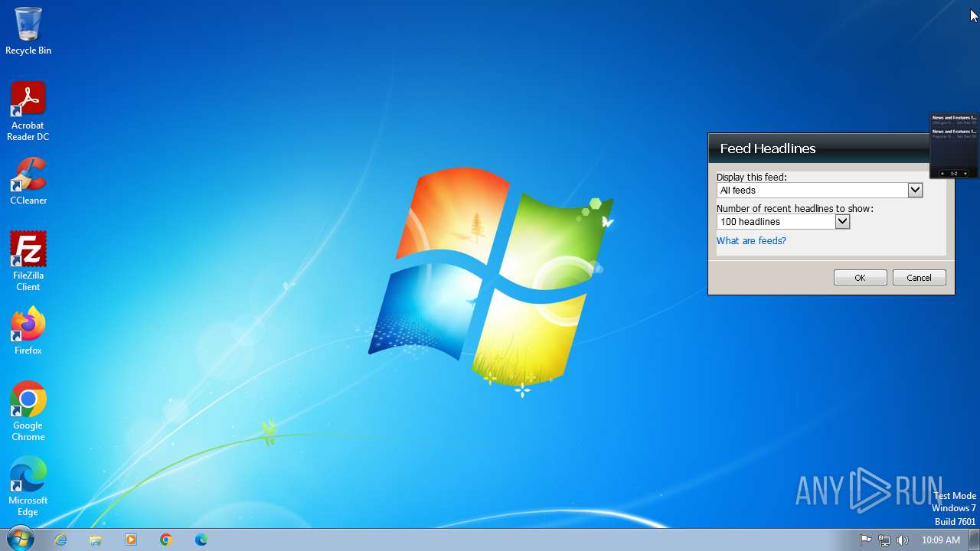Viewport: 980px width, 551px height.
Task: Open the volume speaker tray icon
Action: tap(903, 540)
